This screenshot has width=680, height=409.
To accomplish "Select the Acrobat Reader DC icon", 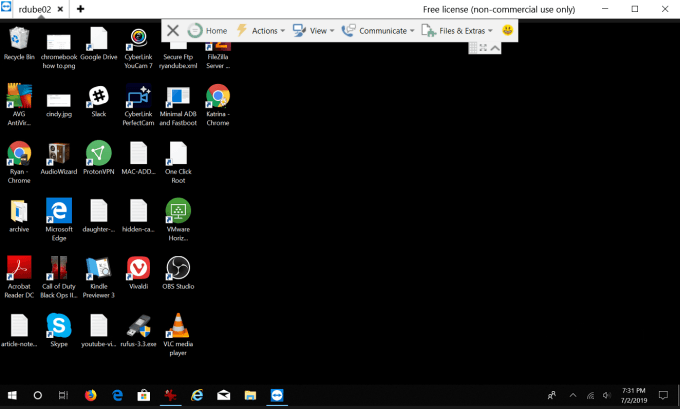I will (19, 277).
